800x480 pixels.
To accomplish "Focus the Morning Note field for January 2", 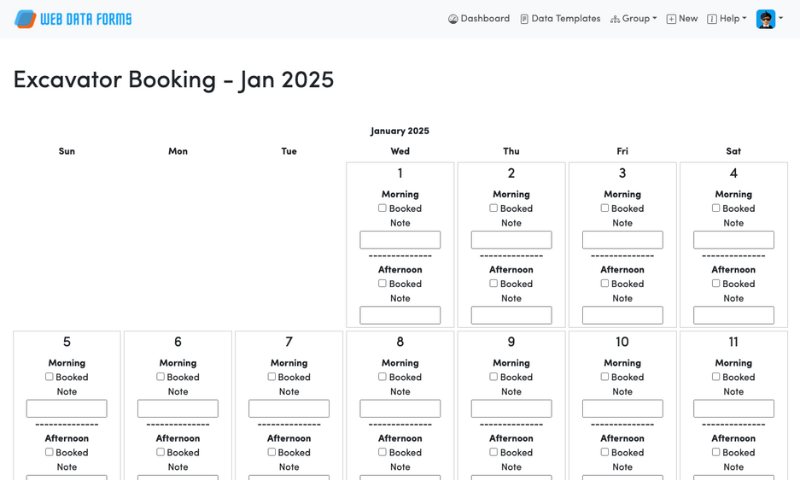I will (511, 240).
